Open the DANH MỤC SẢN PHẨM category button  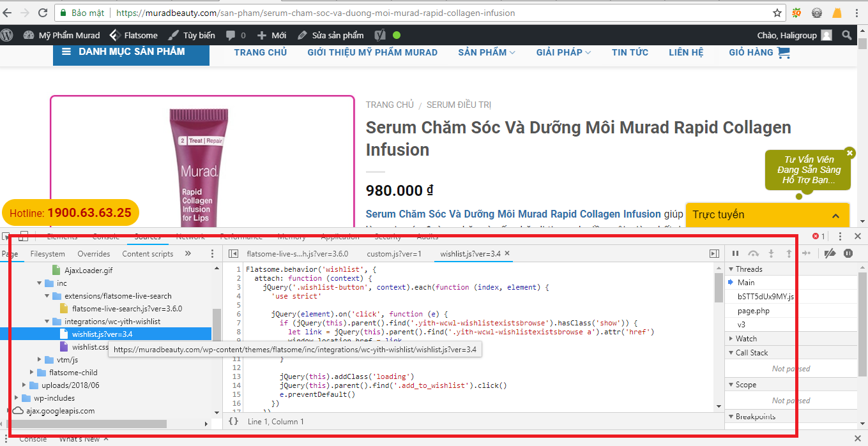131,52
